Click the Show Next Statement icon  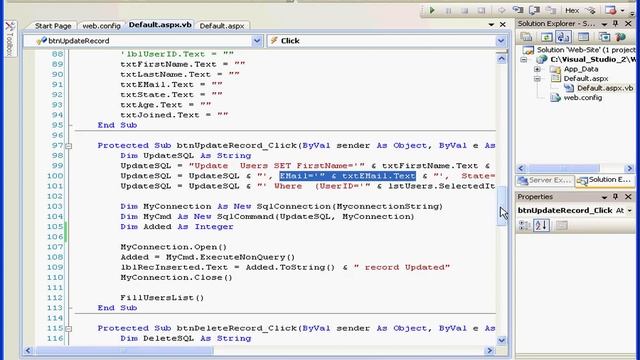501,11
